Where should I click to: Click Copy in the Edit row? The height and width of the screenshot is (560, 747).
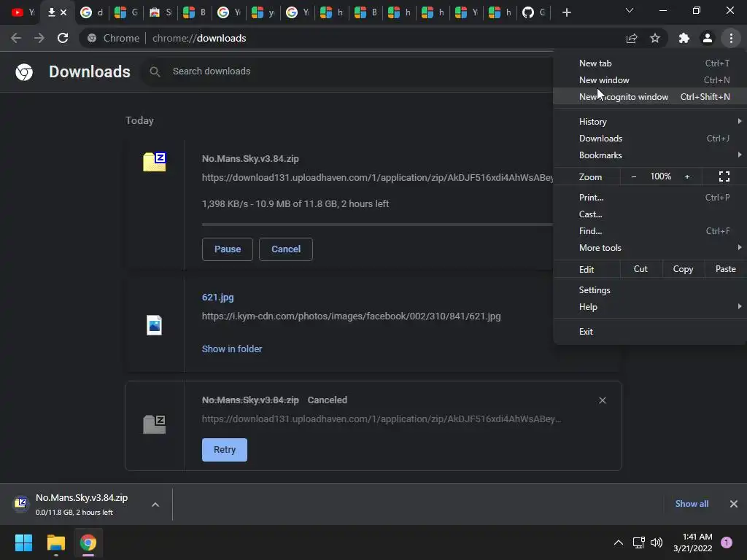(x=683, y=269)
